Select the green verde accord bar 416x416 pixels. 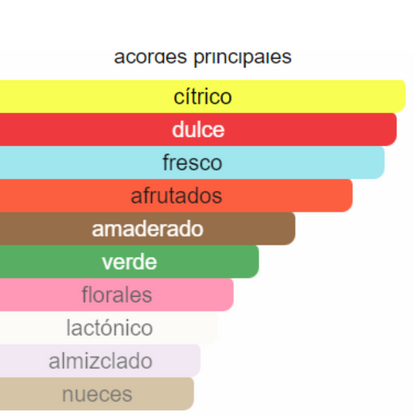click(129, 261)
